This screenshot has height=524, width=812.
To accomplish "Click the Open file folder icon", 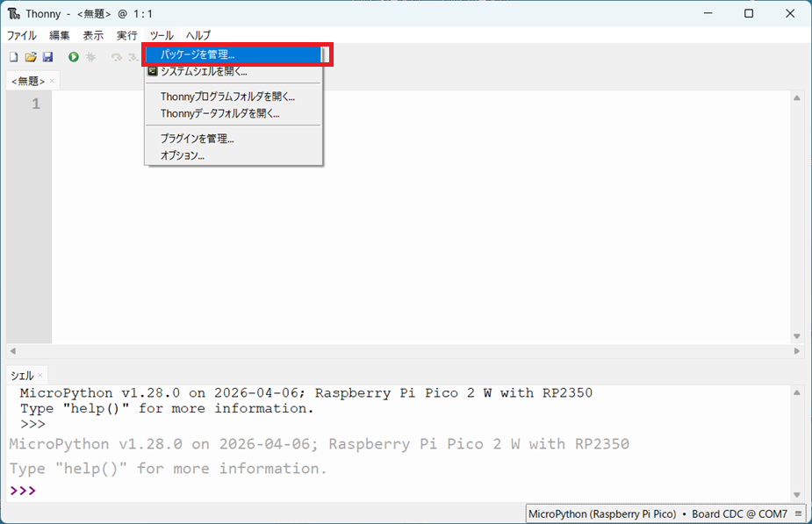I will pos(31,57).
